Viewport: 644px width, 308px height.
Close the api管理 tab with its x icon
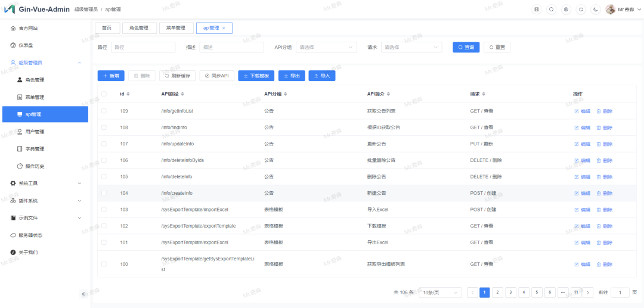(x=224, y=28)
